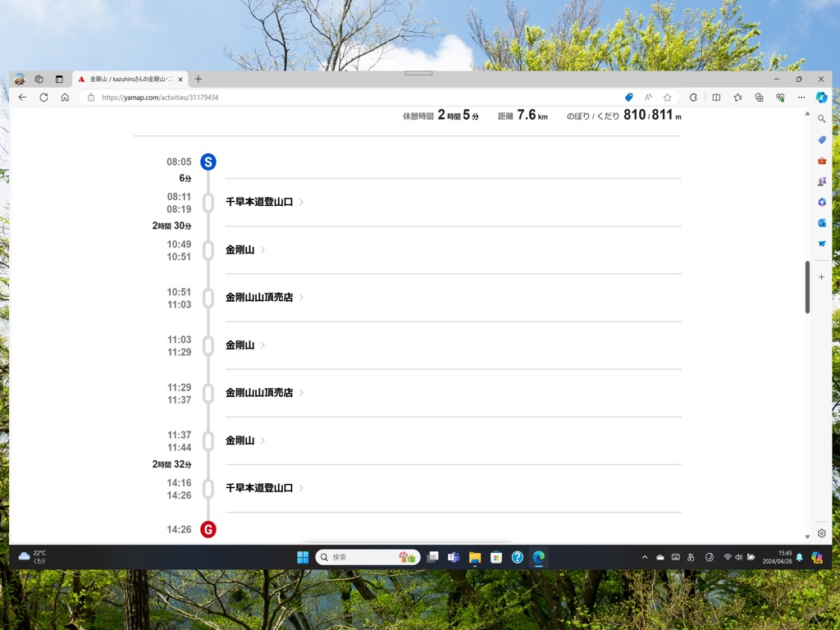Click the 7.6 km distance value
840x630 pixels.
coord(532,115)
